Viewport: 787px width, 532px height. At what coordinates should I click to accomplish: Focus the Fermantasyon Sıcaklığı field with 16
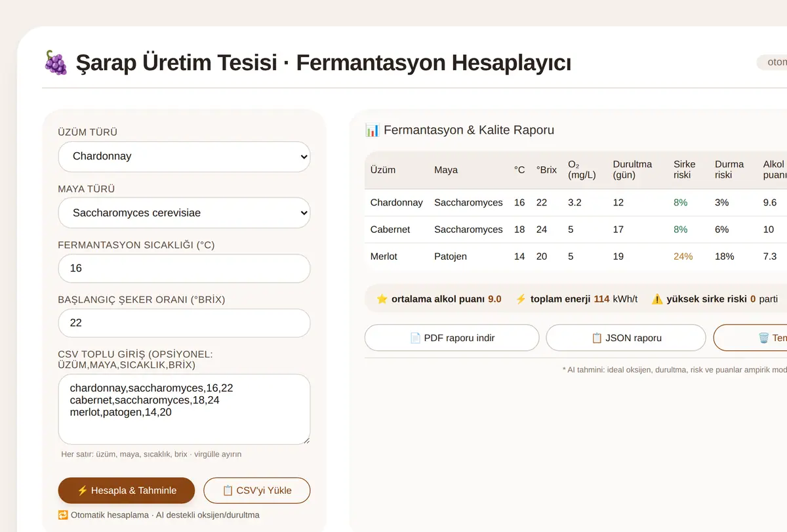184,268
